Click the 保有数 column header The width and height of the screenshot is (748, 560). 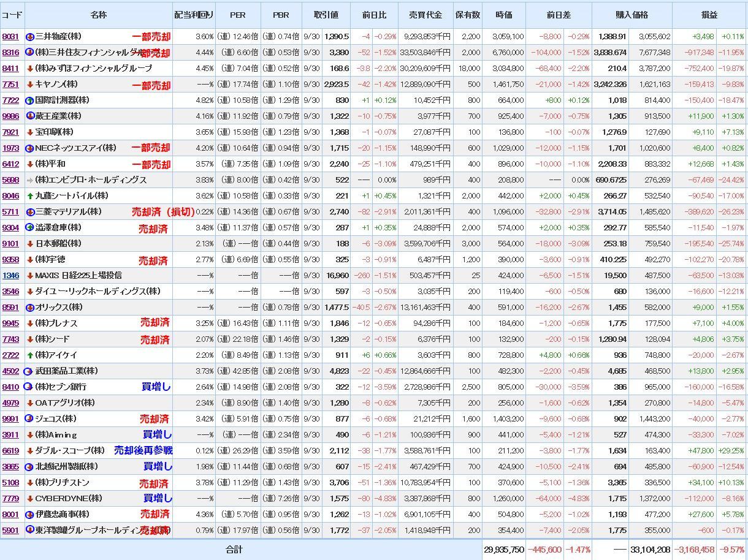467,15
